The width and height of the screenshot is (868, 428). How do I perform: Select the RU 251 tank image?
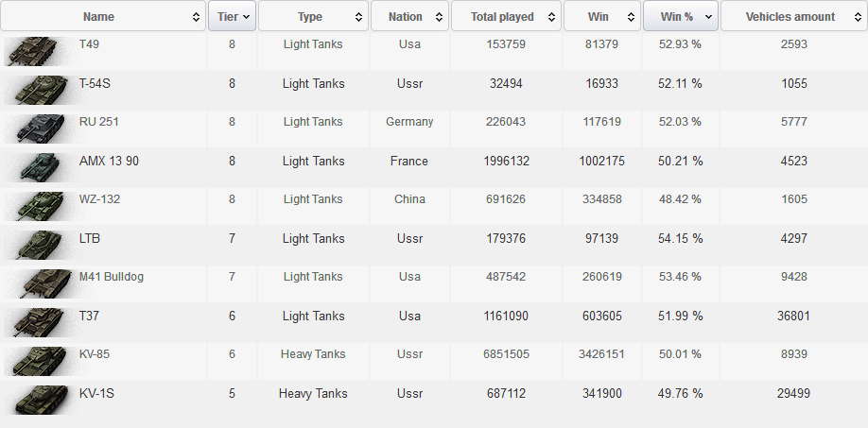click(36, 128)
